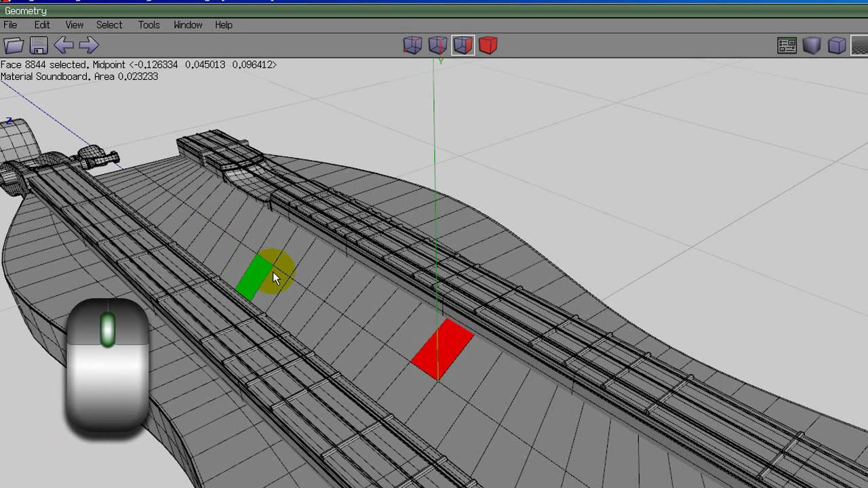Click the red highlighted soundboard face
Screen dimensions: 868x488
442,348
